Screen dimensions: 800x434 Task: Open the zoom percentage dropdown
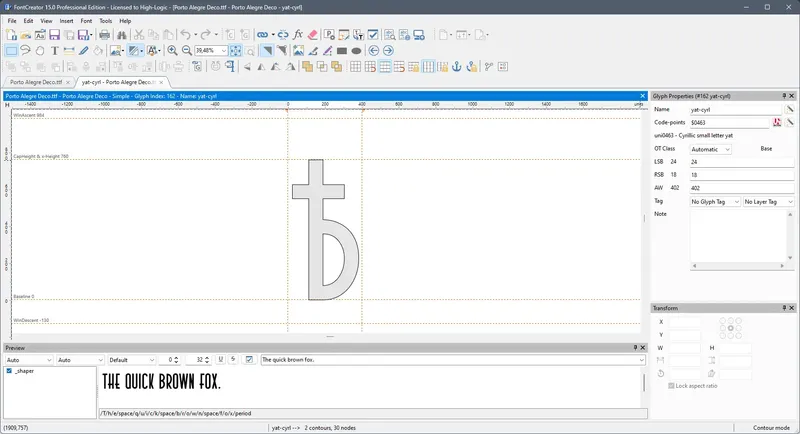tap(223, 50)
